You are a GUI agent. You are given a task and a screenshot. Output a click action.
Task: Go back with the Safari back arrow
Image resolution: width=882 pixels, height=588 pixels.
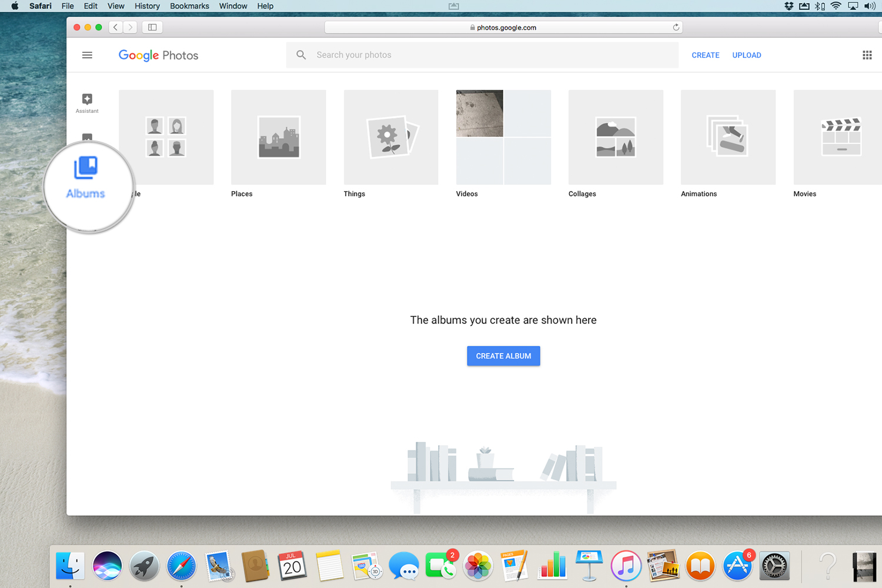coord(116,27)
